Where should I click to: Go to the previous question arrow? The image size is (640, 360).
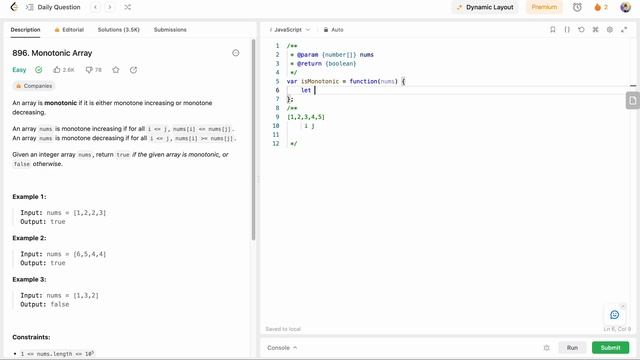click(x=96, y=7)
